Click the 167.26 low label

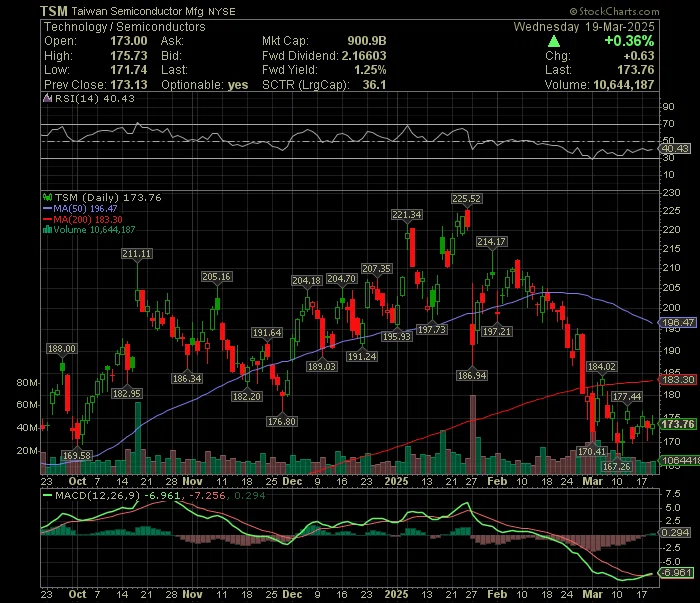pyautogui.click(x=617, y=466)
